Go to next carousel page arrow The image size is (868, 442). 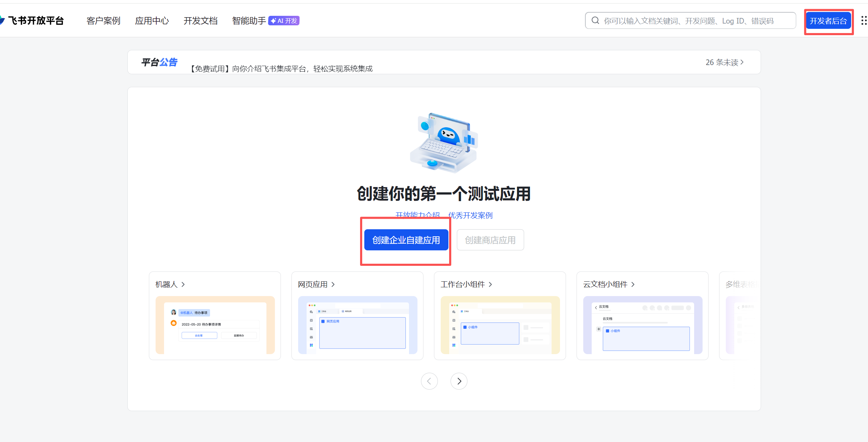(x=459, y=381)
